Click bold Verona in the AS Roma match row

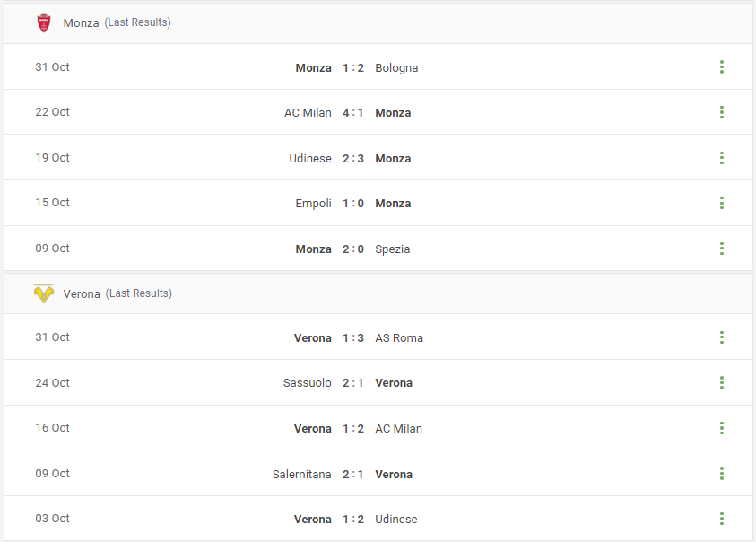point(313,337)
